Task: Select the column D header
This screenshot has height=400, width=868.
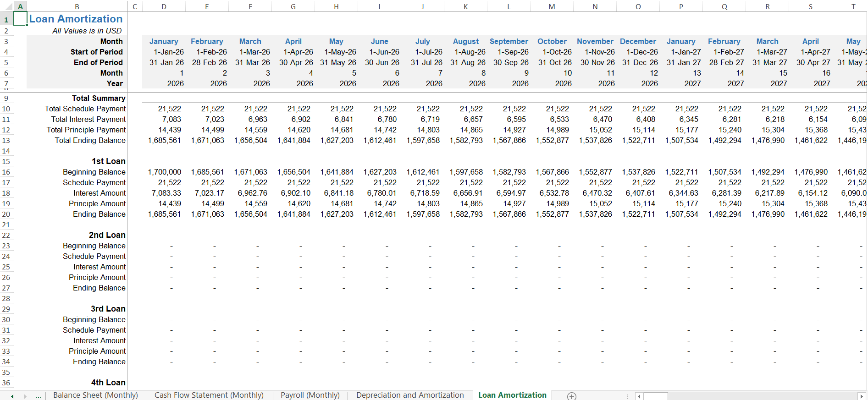Action: [x=164, y=6]
